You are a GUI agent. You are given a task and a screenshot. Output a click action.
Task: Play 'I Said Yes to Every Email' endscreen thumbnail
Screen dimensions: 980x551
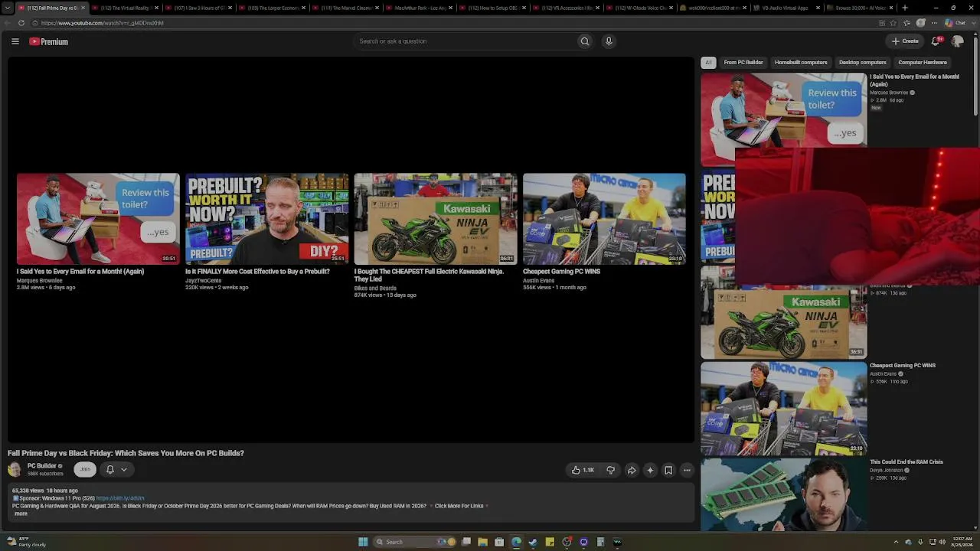pyautogui.click(x=98, y=219)
